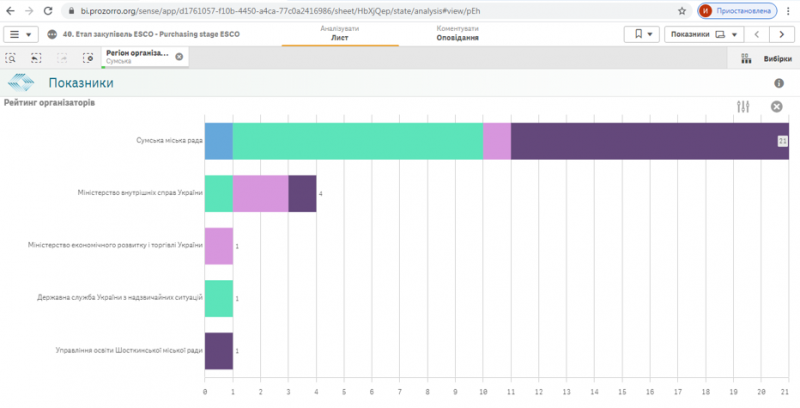
Task: Bookmark this page with star icon
Action: click(682, 11)
